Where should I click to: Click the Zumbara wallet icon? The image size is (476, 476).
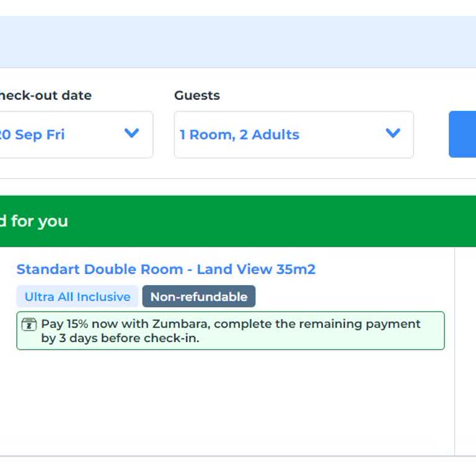pos(29,324)
